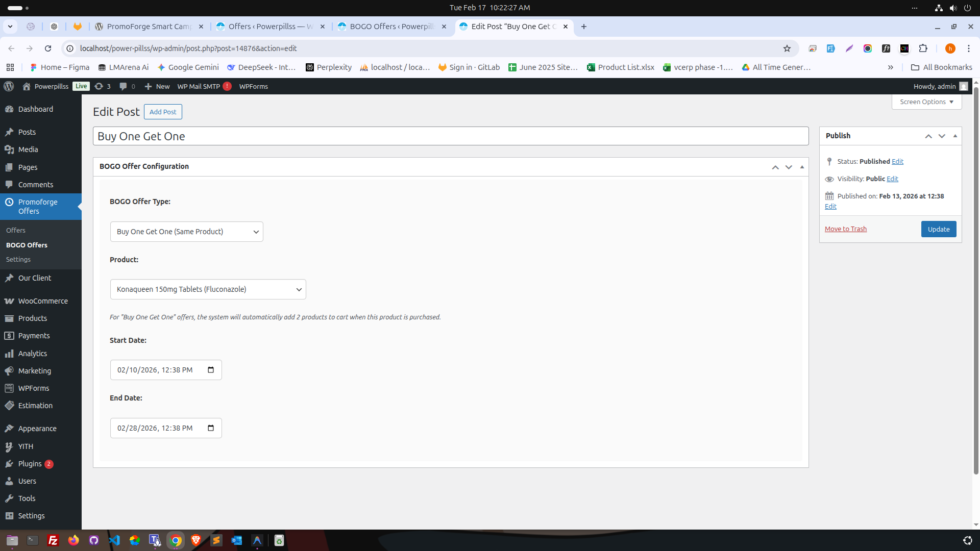Open the WordPress dashboard home icon
This screenshot has width=980, height=551.
pos(26,86)
